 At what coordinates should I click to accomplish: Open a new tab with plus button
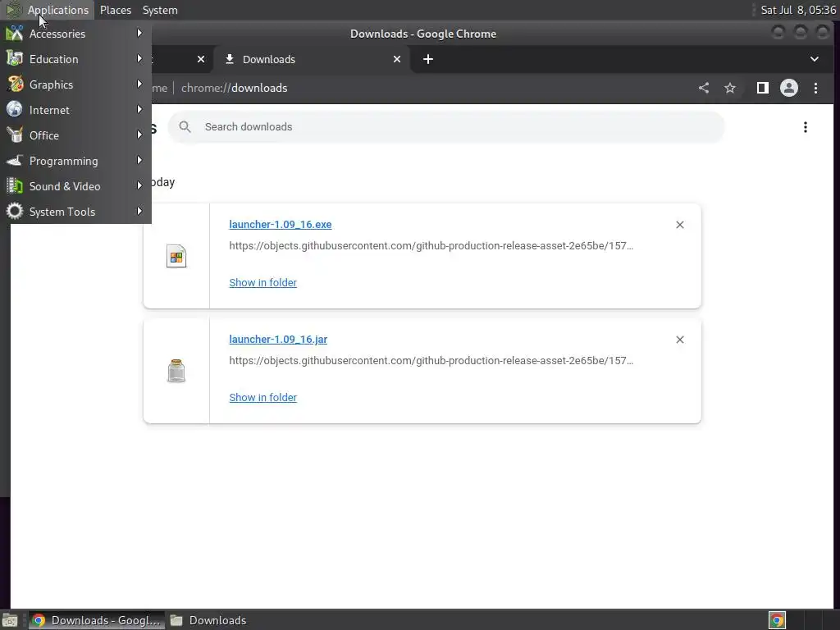(x=428, y=59)
